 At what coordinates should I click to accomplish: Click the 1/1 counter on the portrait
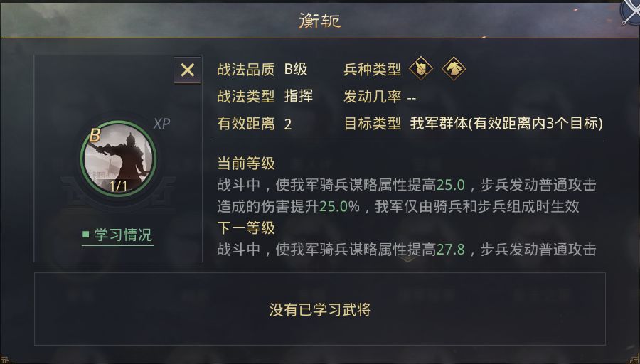(118, 186)
